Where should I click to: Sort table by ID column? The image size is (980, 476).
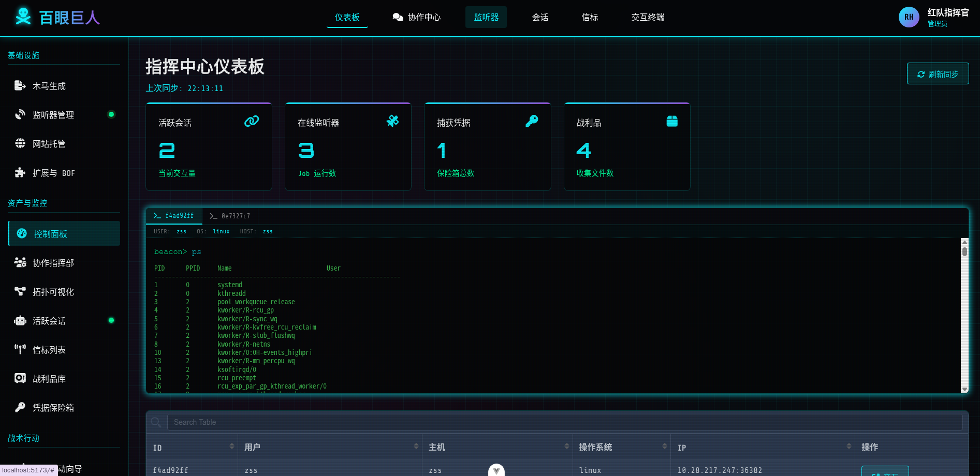point(231,447)
